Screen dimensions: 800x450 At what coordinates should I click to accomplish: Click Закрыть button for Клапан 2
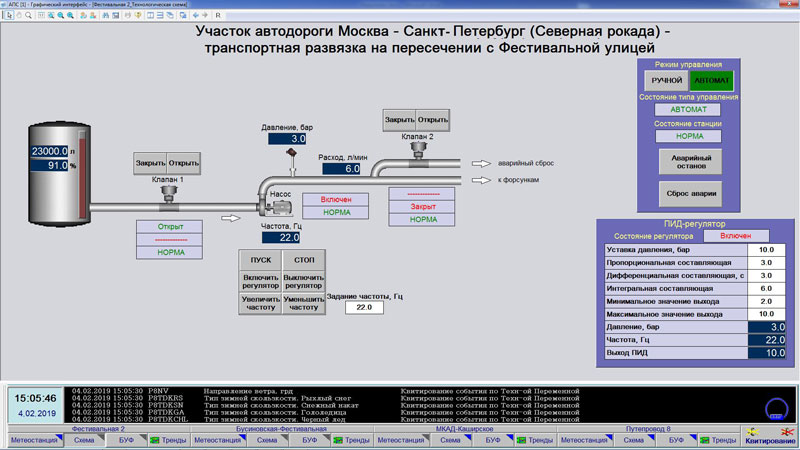coord(399,120)
